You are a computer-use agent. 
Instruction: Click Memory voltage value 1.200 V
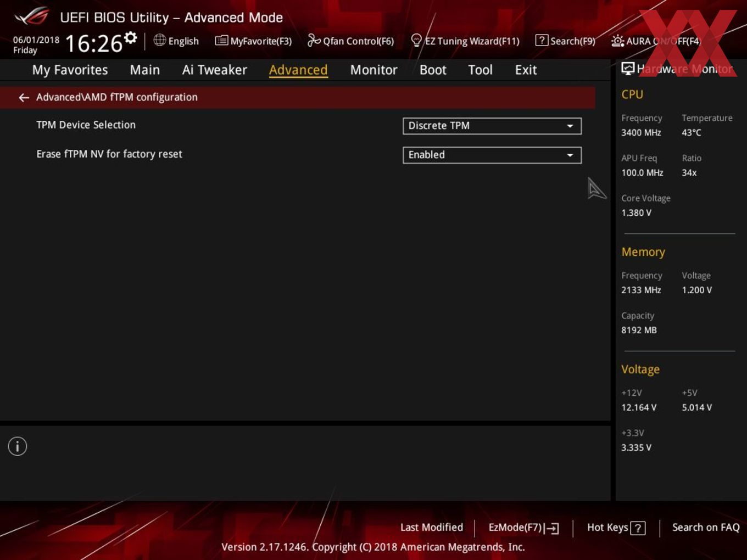(696, 290)
